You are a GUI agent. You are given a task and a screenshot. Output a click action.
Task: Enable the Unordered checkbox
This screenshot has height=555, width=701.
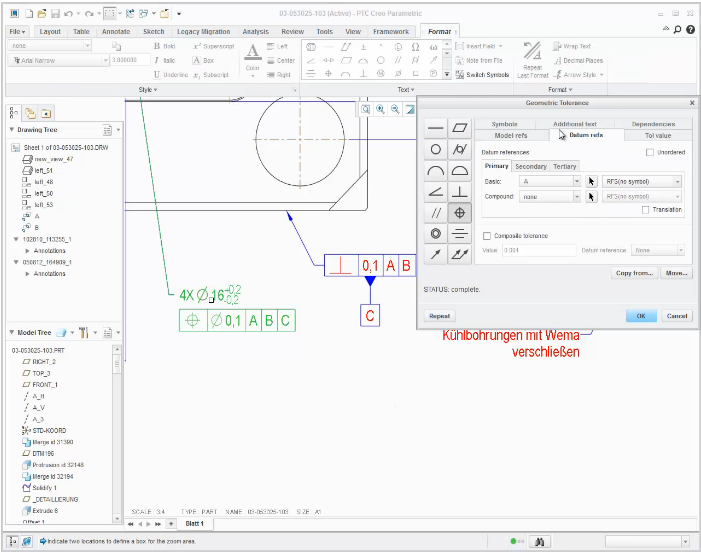(x=650, y=152)
